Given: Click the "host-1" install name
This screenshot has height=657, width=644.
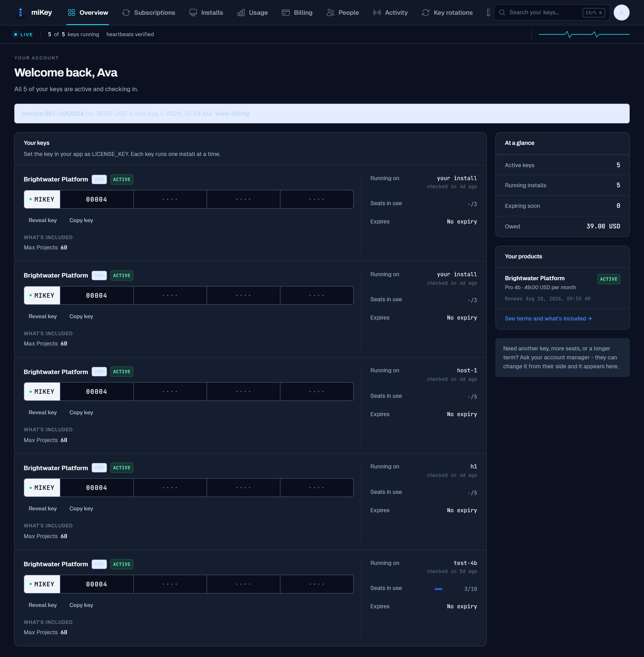Looking at the screenshot, I should 467,371.
